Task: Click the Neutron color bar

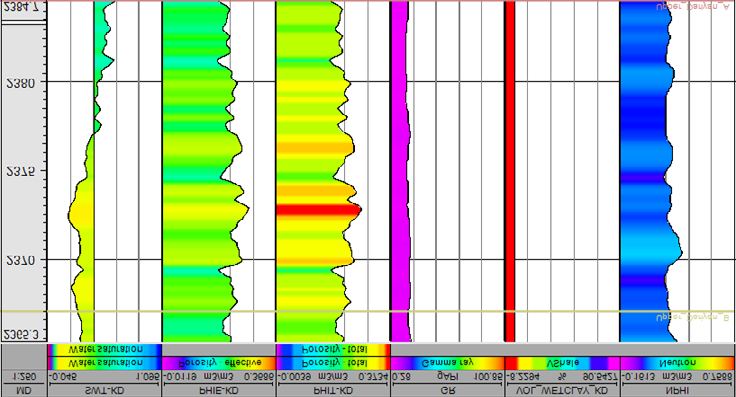Action: (677, 363)
